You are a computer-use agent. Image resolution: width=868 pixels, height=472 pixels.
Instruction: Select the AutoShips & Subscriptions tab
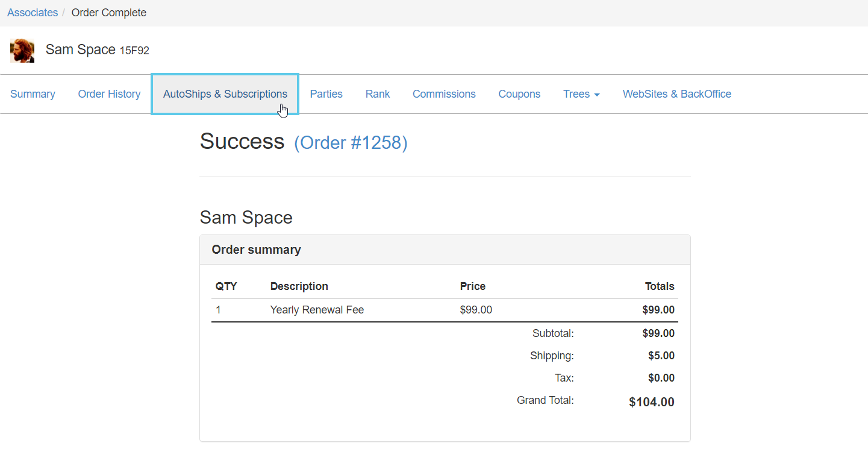pos(225,94)
